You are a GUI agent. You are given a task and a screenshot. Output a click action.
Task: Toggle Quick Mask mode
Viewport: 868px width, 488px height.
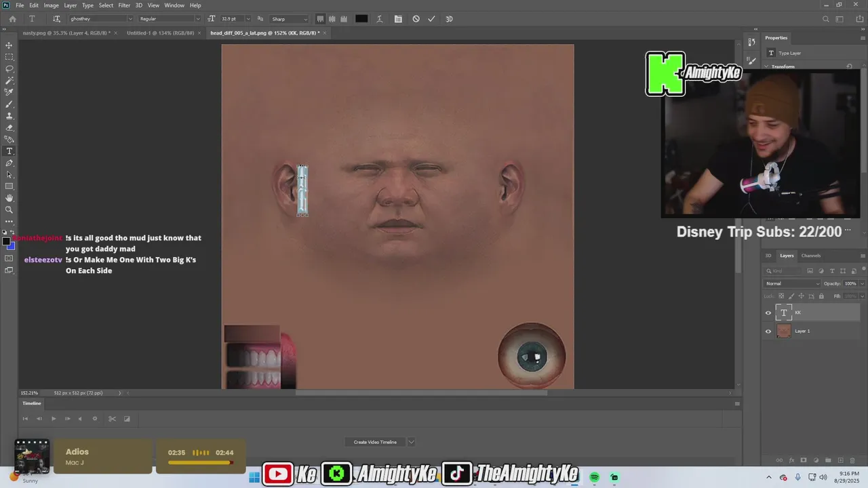tap(9, 258)
